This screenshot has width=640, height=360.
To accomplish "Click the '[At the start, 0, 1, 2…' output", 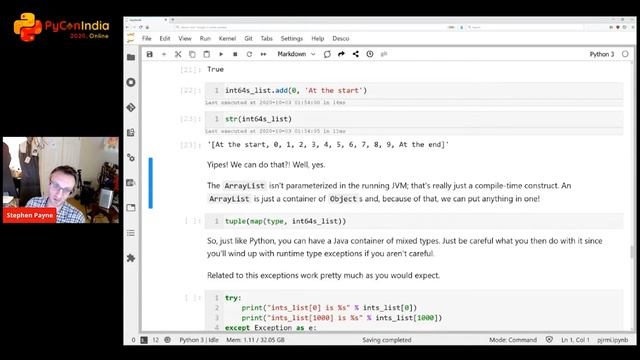I will pos(328,144).
